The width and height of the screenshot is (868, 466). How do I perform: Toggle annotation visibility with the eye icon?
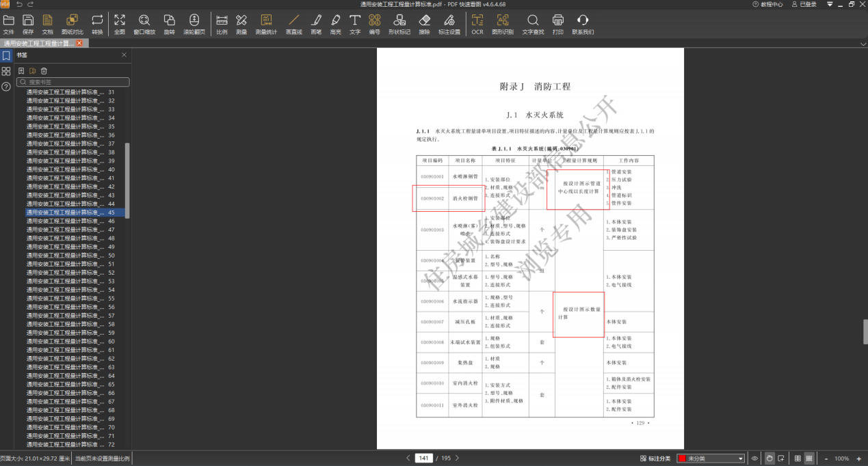click(755, 458)
